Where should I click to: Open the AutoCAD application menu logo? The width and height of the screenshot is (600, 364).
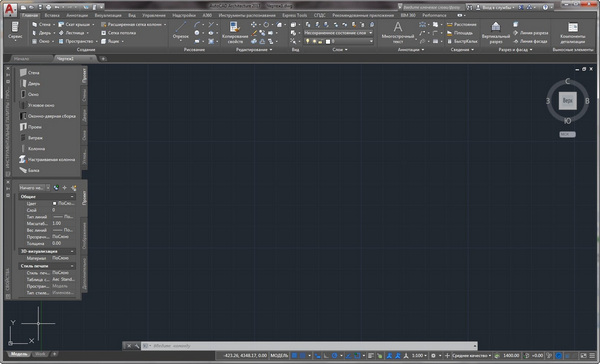tap(10, 9)
